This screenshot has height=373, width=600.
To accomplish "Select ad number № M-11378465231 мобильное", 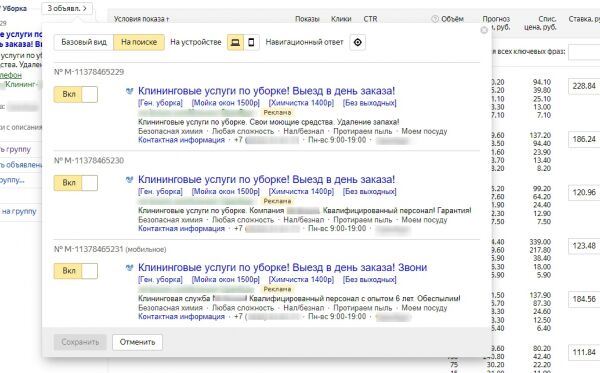I will pos(110,249).
